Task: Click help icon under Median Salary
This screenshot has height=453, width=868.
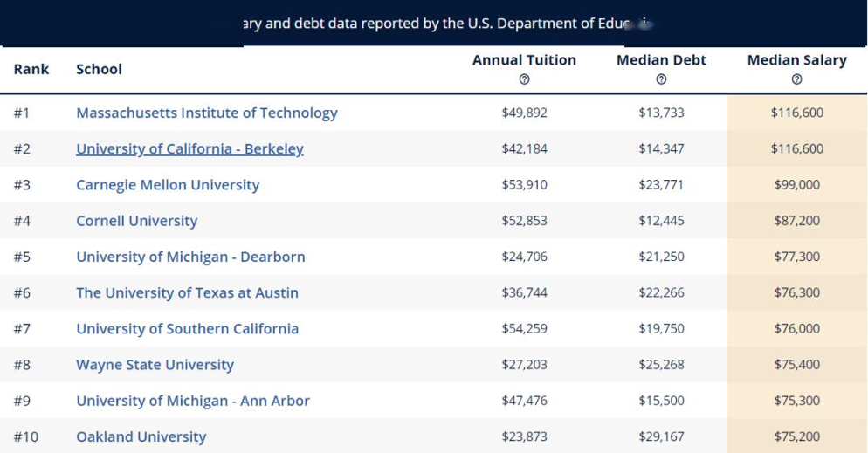Action: click(796, 79)
